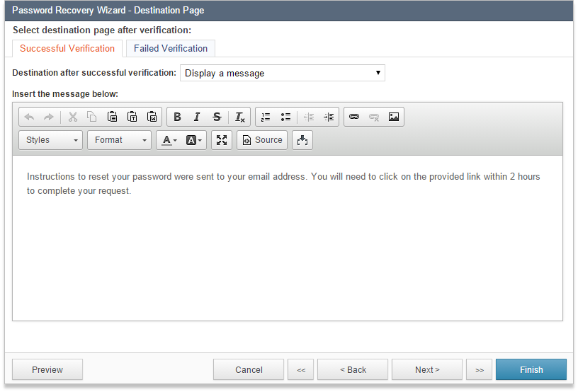This screenshot has height=392, width=578.
Task: Click Paste as plain text icon
Action: (132, 117)
